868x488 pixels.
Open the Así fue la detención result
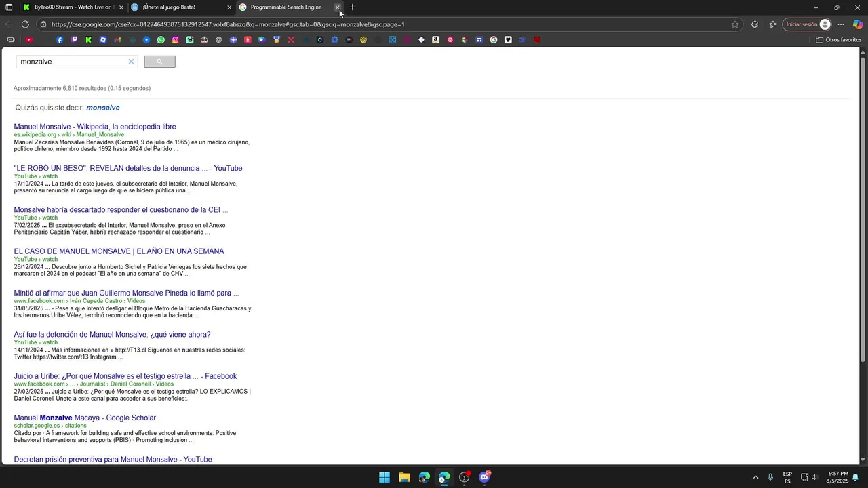112,335
